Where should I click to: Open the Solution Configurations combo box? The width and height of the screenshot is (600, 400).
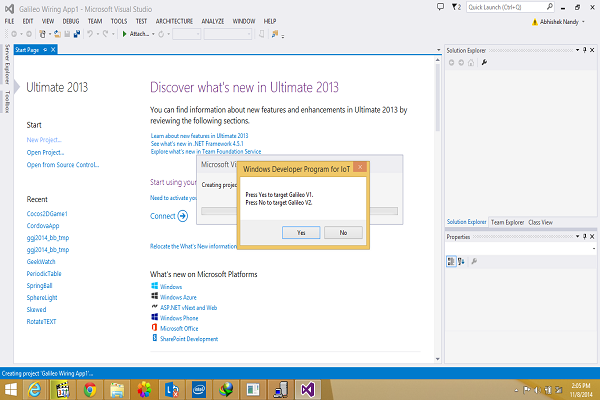click(186, 34)
